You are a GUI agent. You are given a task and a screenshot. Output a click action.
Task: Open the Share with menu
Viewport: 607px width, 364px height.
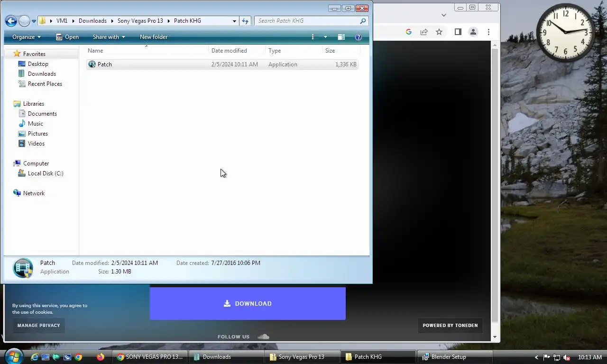point(109,37)
